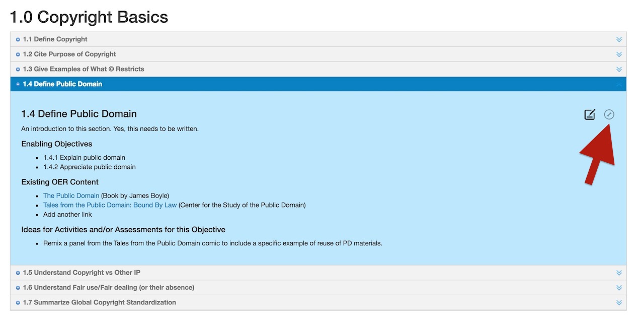
Task: Expand double chevron on 1.3 Give Examples row
Action: click(619, 70)
